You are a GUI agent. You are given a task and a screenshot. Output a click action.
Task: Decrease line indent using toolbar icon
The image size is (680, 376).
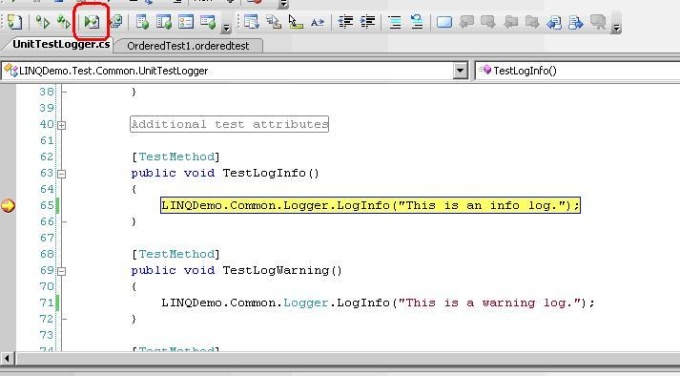[x=346, y=22]
